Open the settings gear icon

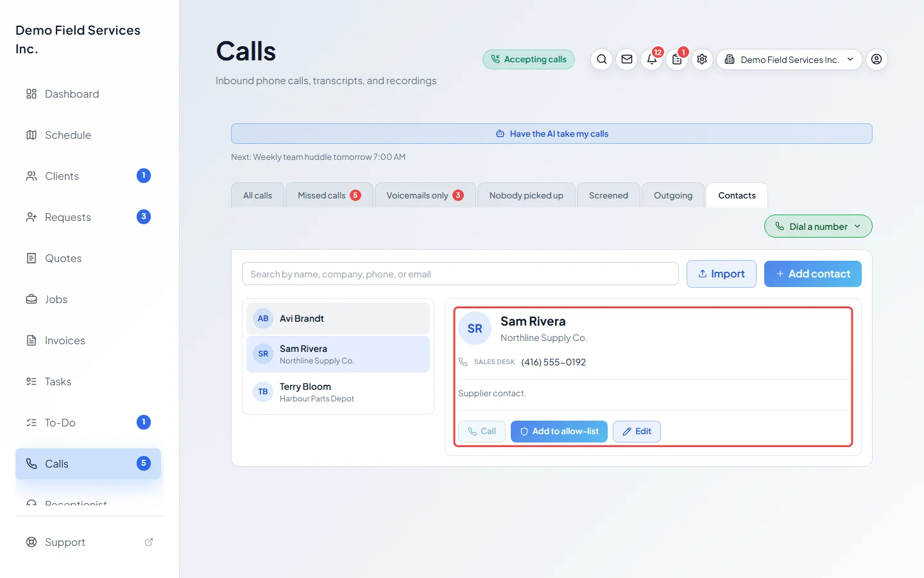[x=702, y=59]
